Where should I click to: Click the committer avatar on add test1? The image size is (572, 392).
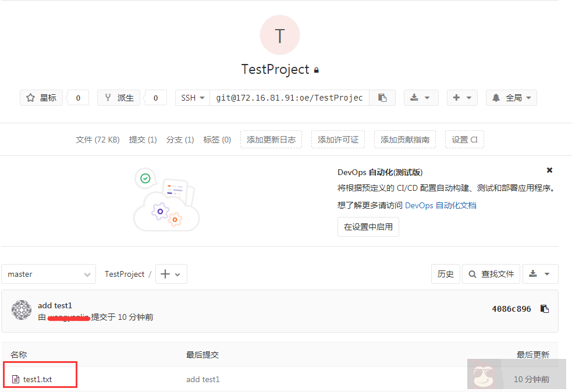click(22, 310)
